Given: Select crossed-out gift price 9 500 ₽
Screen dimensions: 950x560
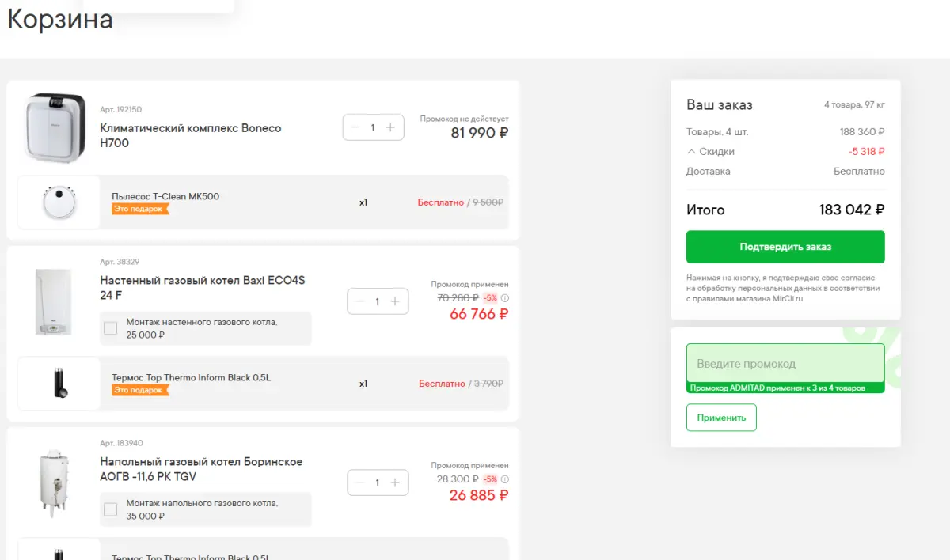Looking at the screenshot, I should tap(488, 202).
